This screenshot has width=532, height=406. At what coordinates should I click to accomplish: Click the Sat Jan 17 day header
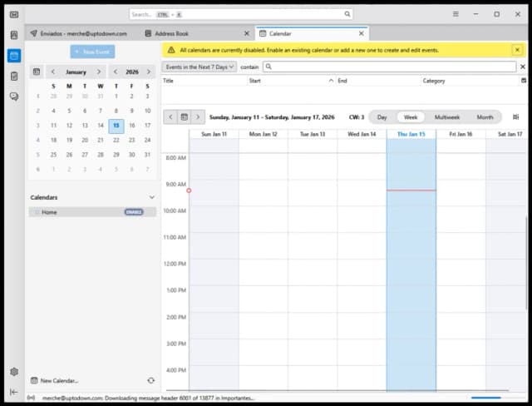point(508,134)
